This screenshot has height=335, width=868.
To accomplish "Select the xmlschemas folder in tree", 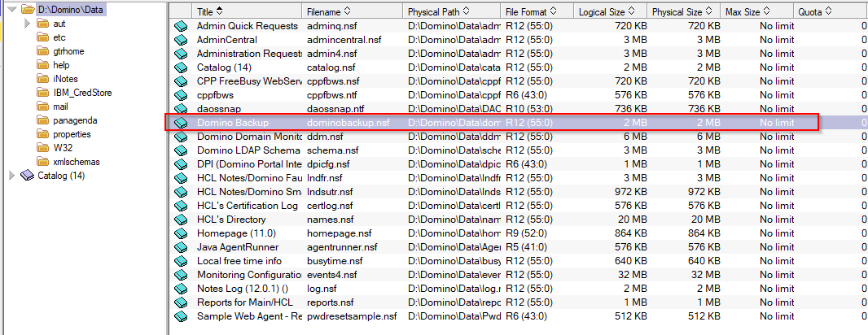I will click(77, 162).
